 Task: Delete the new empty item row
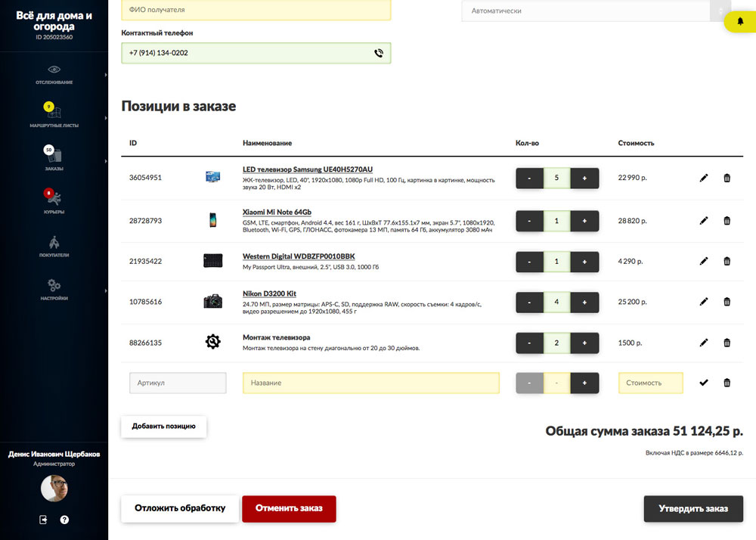pos(727,383)
